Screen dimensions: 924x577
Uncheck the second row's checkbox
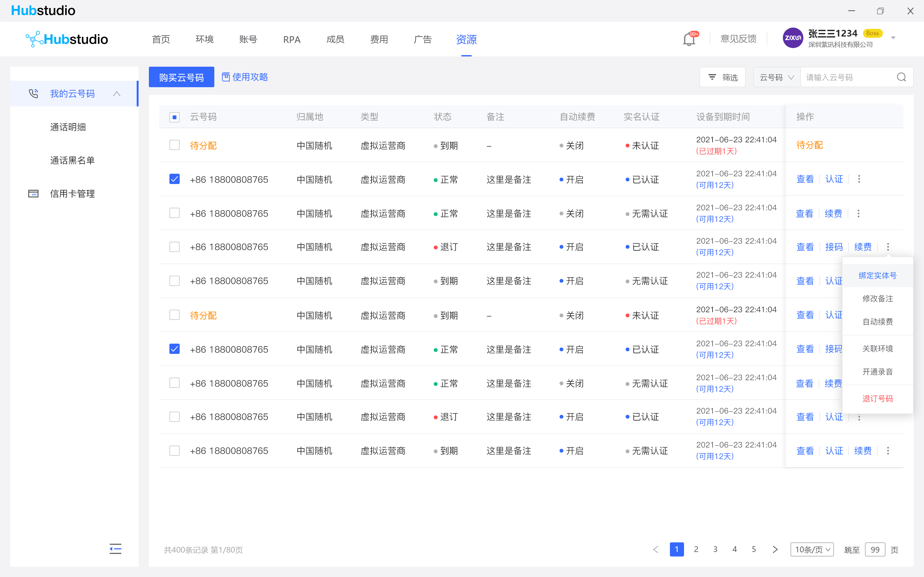(x=175, y=179)
